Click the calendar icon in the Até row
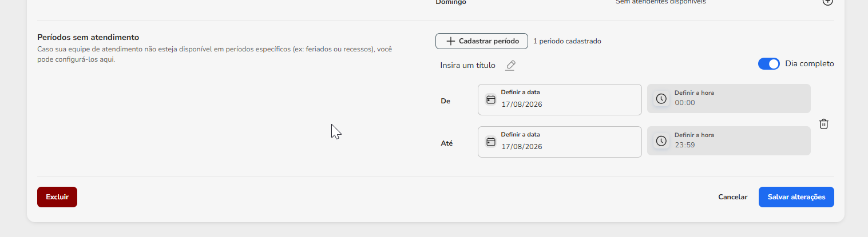Viewport: 868px width, 237px height. [x=490, y=142]
